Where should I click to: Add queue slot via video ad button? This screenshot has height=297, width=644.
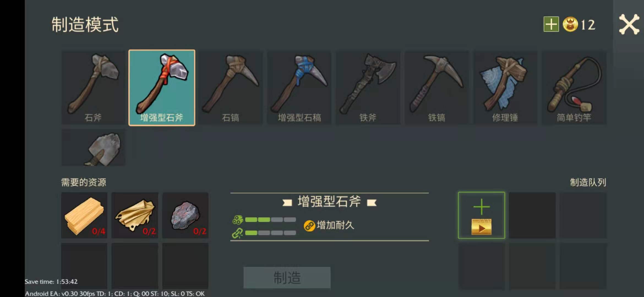tap(482, 215)
